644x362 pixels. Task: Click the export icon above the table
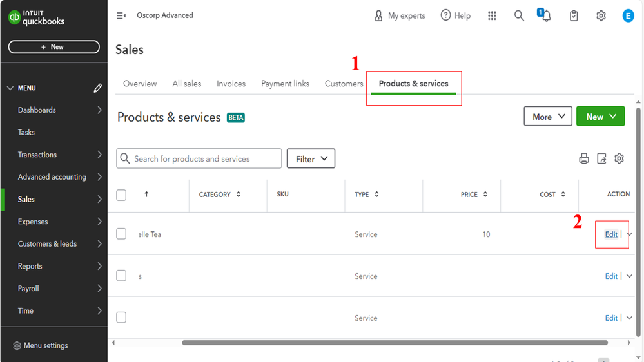click(601, 158)
